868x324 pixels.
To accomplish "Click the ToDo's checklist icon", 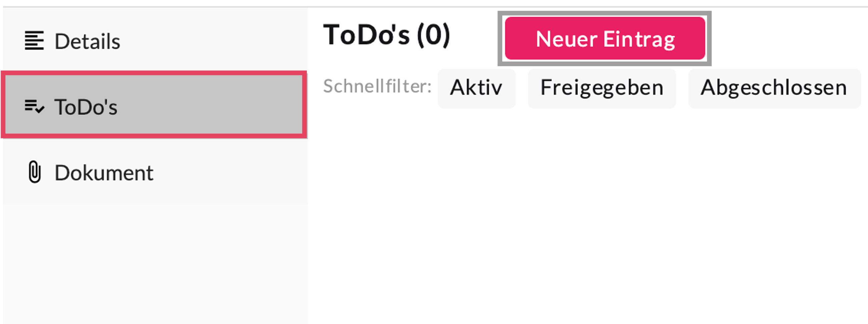I will point(34,106).
